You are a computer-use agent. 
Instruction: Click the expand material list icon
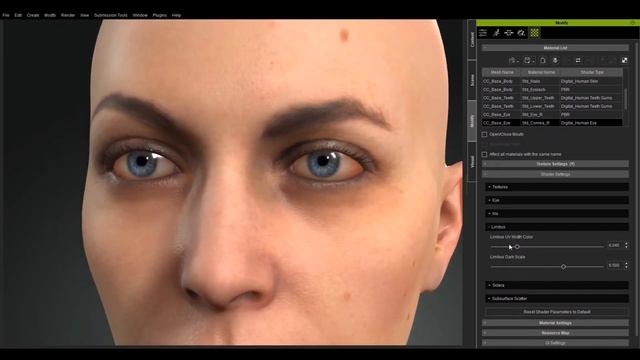[x=624, y=60]
